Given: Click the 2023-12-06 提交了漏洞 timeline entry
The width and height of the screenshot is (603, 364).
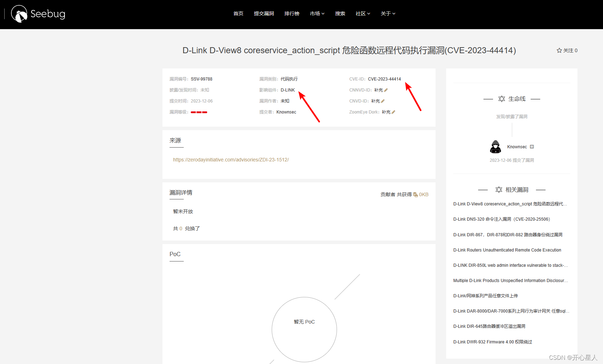Looking at the screenshot, I should [x=512, y=160].
